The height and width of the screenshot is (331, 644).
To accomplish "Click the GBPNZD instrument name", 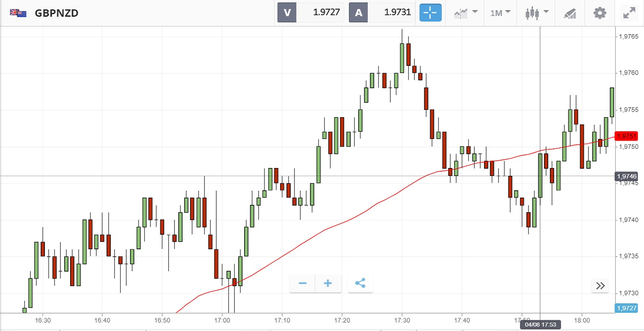I will pyautogui.click(x=56, y=13).
